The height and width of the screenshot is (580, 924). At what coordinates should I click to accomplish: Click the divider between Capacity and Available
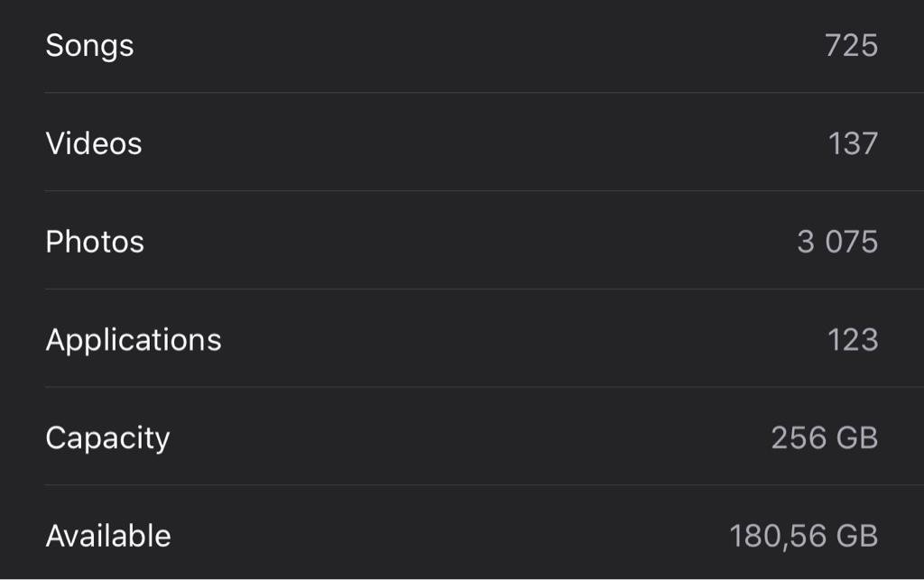coord(485,485)
